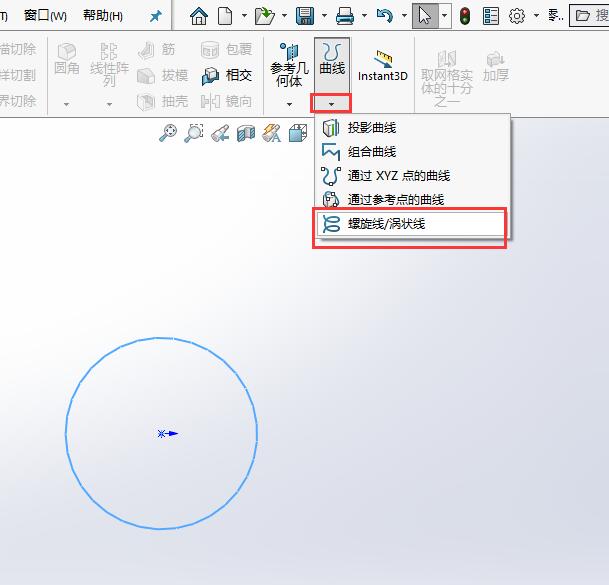Select the Draft (拔模) tool

(x=163, y=75)
